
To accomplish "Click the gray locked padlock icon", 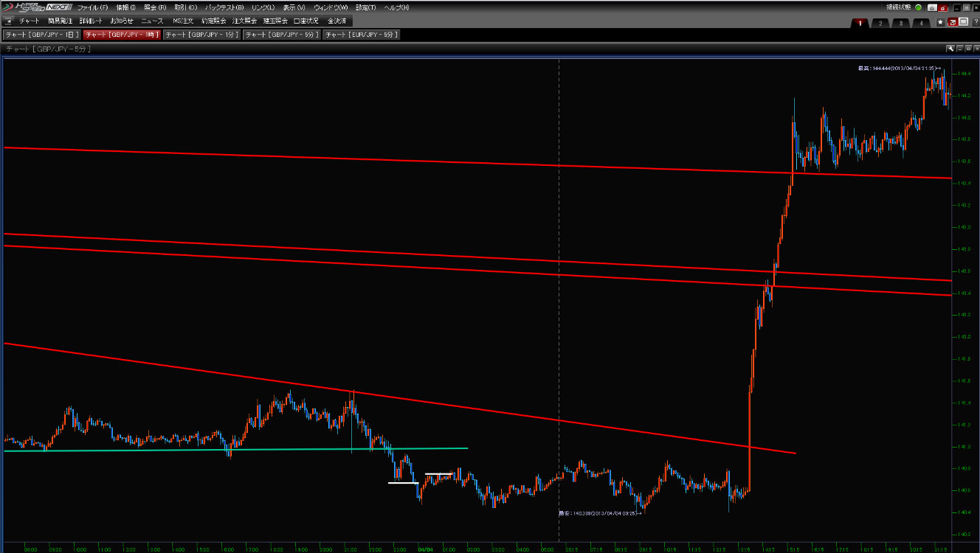I will click(932, 7).
